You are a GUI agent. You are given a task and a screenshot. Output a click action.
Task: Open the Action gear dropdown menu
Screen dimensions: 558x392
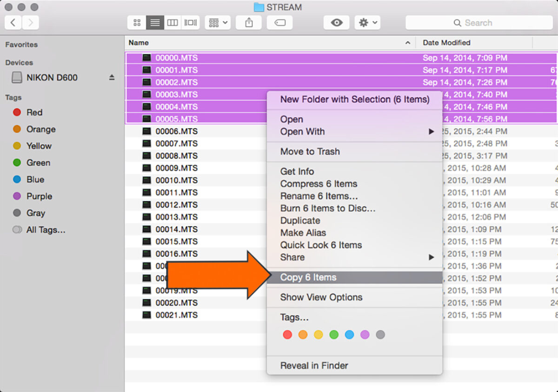367,23
